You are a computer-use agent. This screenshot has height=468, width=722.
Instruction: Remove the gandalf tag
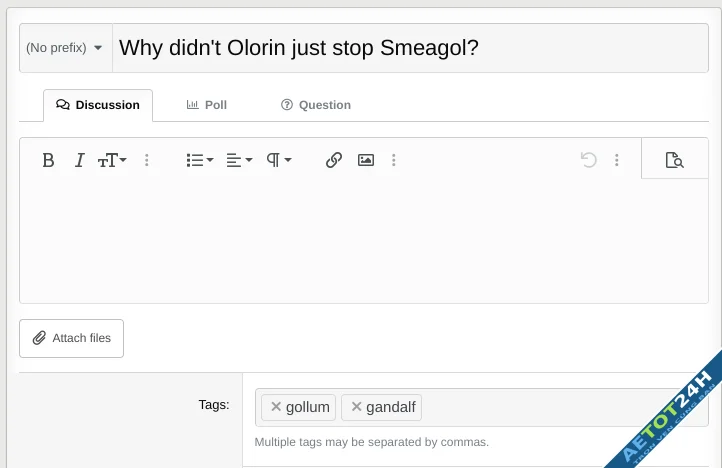(x=356, y=407)
